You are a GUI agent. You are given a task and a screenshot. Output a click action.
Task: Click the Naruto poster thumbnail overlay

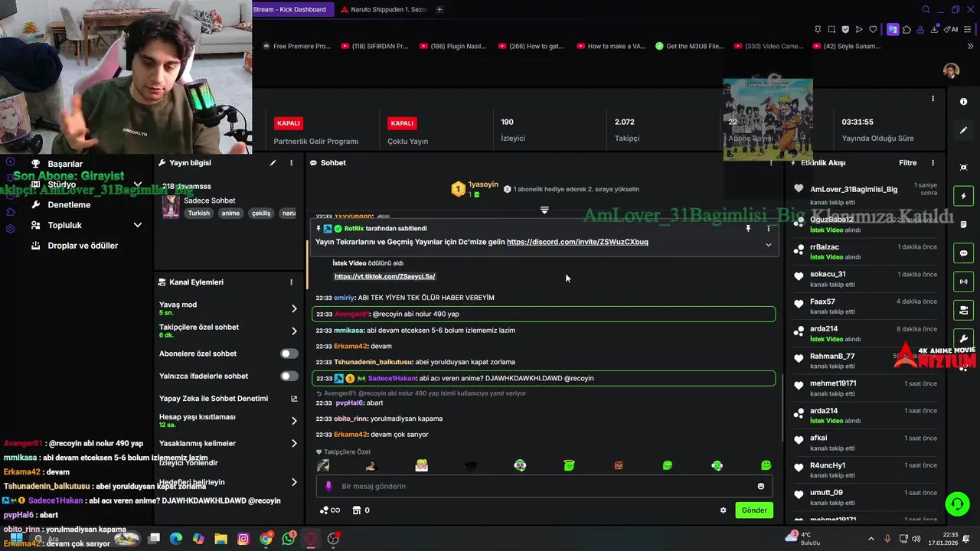coord(768,119)
